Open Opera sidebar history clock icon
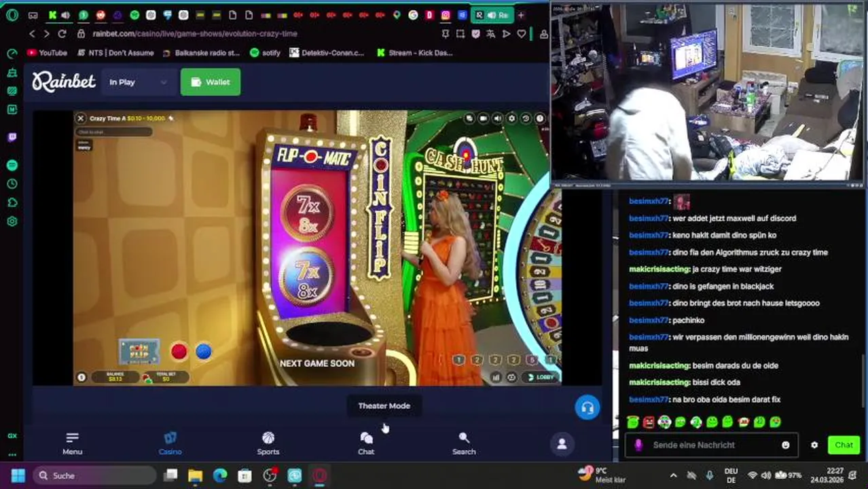 point(12,184)
